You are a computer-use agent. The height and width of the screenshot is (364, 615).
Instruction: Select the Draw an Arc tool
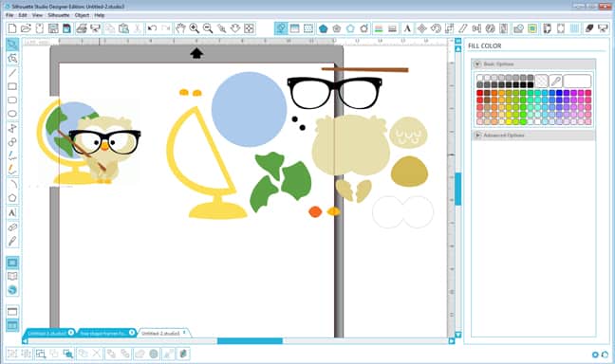tap(12, 184)
